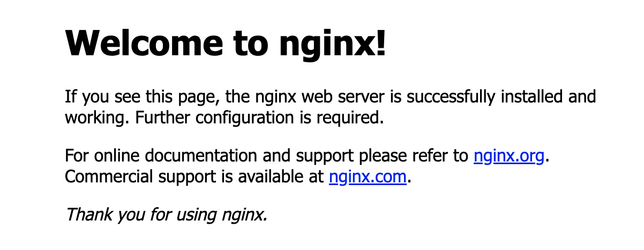Image resolution: width=644 pixels, height=250 pixels.
Task: Click the "If you see this page" text
Action: 142,97
